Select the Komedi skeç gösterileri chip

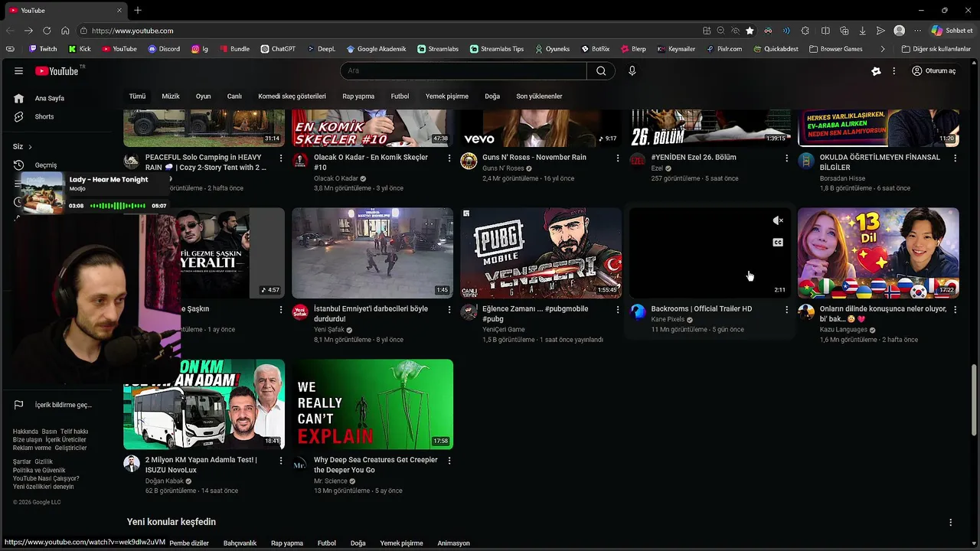[x=292, y=96]
